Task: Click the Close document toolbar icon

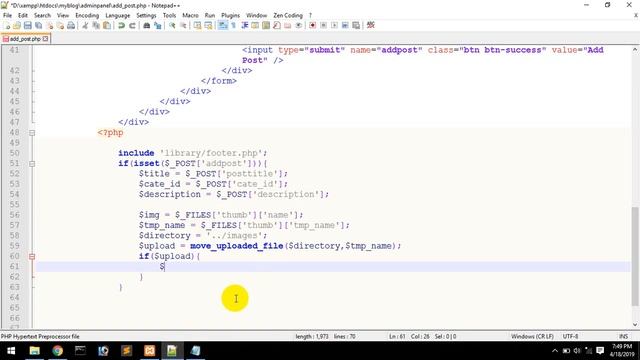Action: pyautogui.click(x=50, y=25)
